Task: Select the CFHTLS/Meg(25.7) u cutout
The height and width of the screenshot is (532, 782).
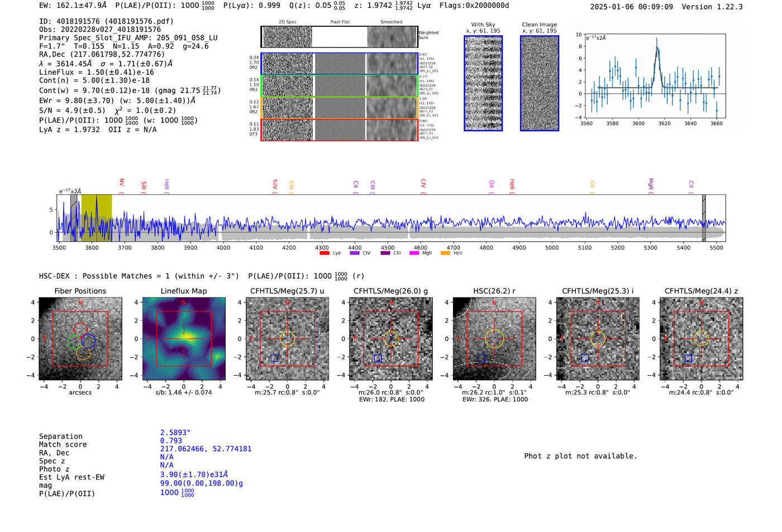Action: tap(287, 339)
